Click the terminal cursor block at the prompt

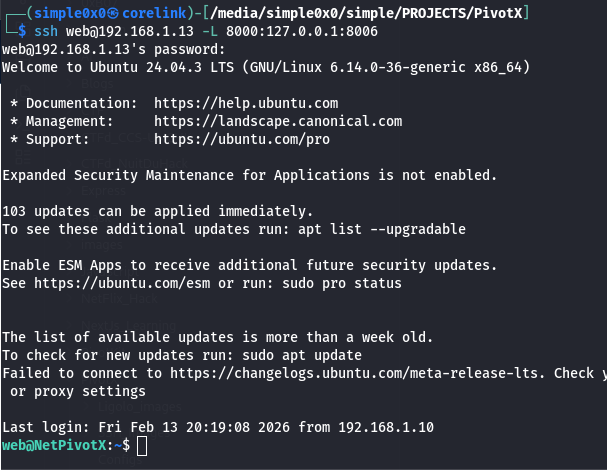(x=142, y=445)
